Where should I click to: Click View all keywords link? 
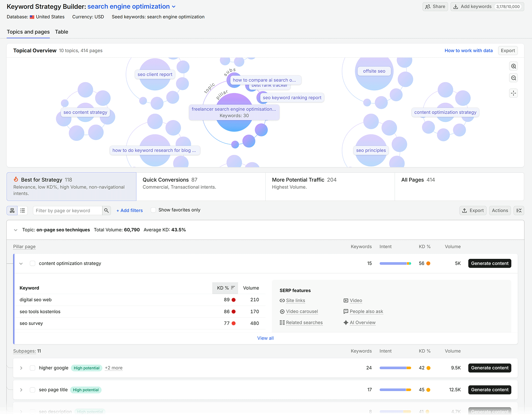pyautogui.click(x=265, y=338)
